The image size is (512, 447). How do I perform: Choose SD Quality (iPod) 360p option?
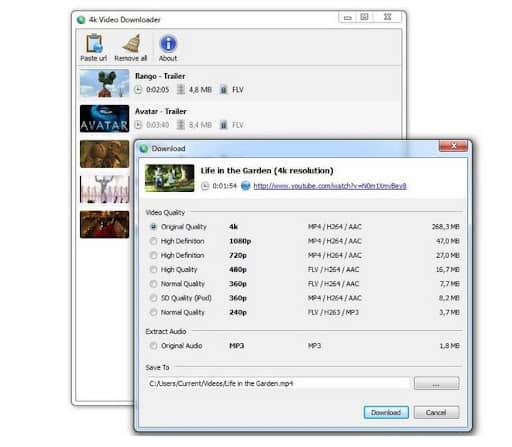(x=153, y=298)
